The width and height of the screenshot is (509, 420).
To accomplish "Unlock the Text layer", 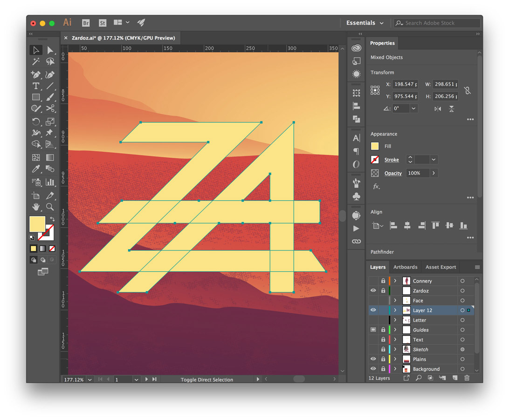I will (383, 339).
